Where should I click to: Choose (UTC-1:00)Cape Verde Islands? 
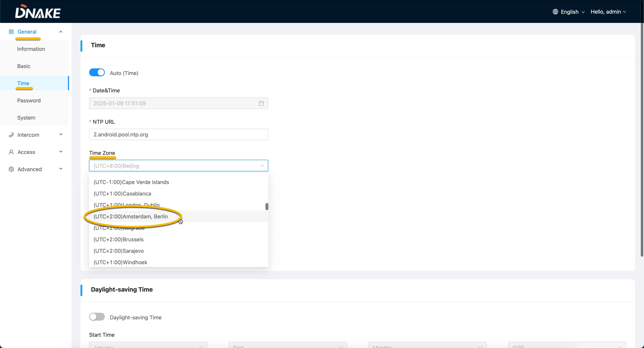click(179, 182)
